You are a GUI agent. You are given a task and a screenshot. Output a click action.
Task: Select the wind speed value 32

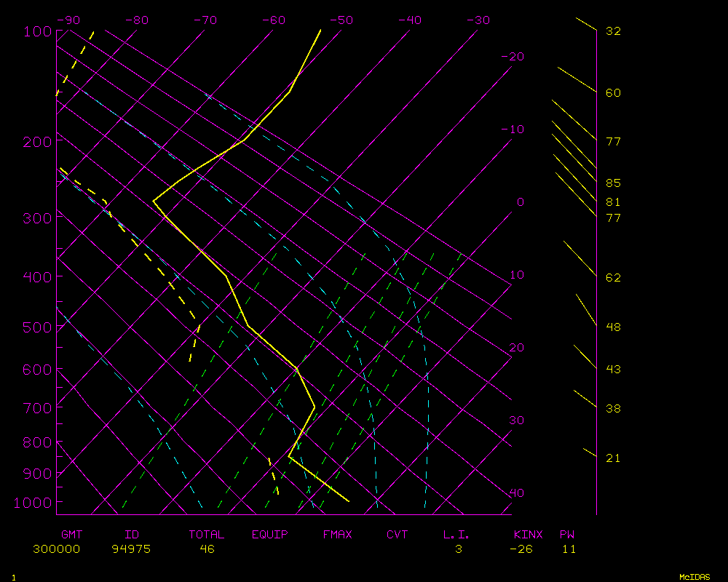(x=613, y=31)
